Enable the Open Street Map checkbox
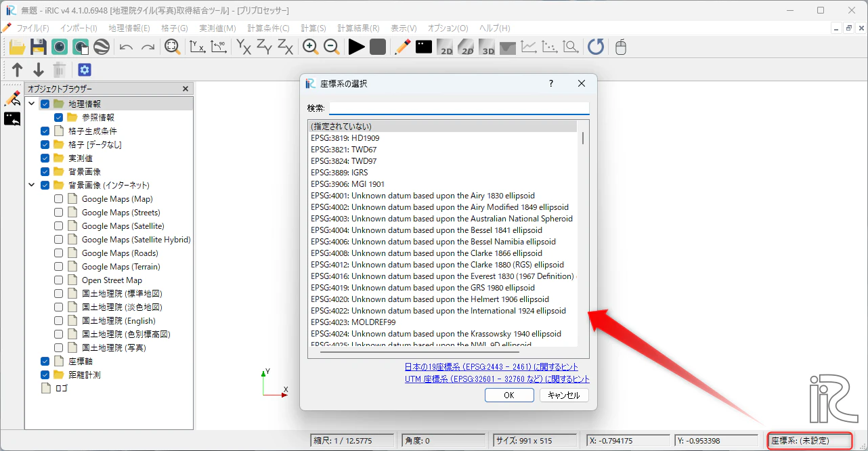868x451 pixels. 59,280
